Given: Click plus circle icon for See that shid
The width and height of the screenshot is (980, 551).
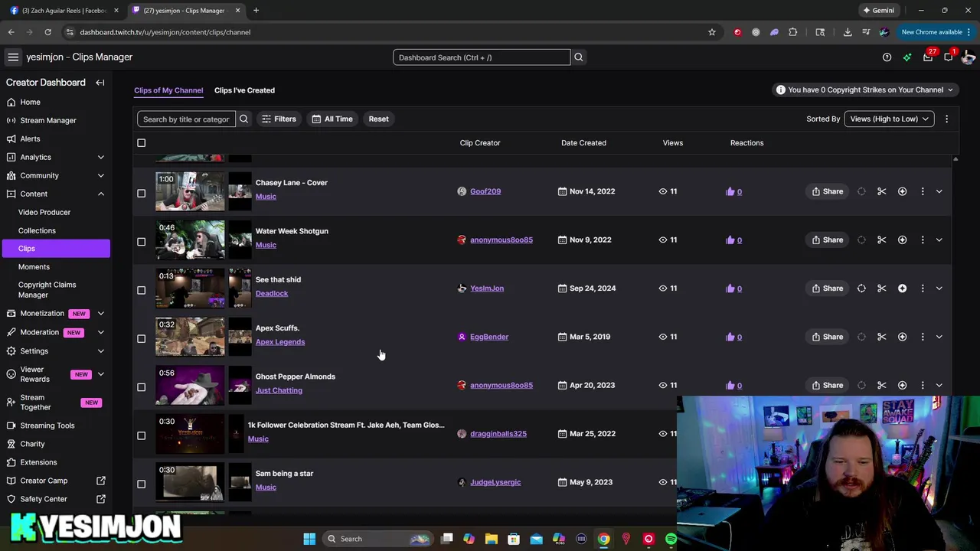Looking at the screenshot, I should (x=902, y=289).
